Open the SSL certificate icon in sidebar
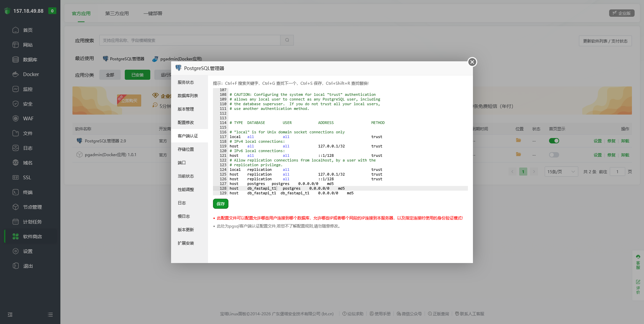644x324 pixels. point(15,178)
